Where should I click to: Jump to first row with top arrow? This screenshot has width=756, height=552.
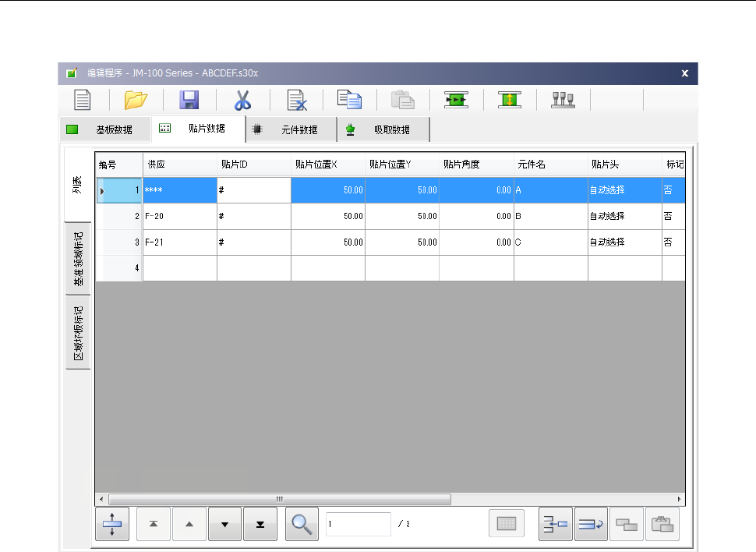click(x=154, y=524)
